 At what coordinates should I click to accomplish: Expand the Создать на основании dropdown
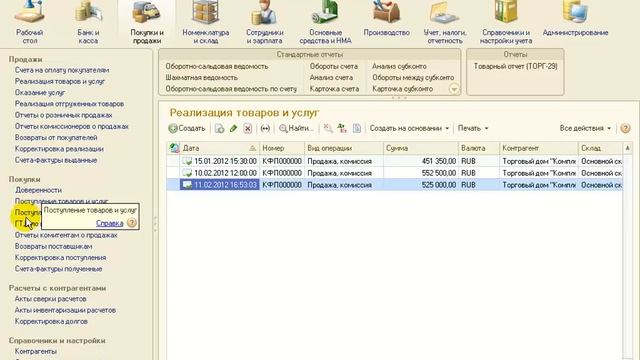coord(409,128)
